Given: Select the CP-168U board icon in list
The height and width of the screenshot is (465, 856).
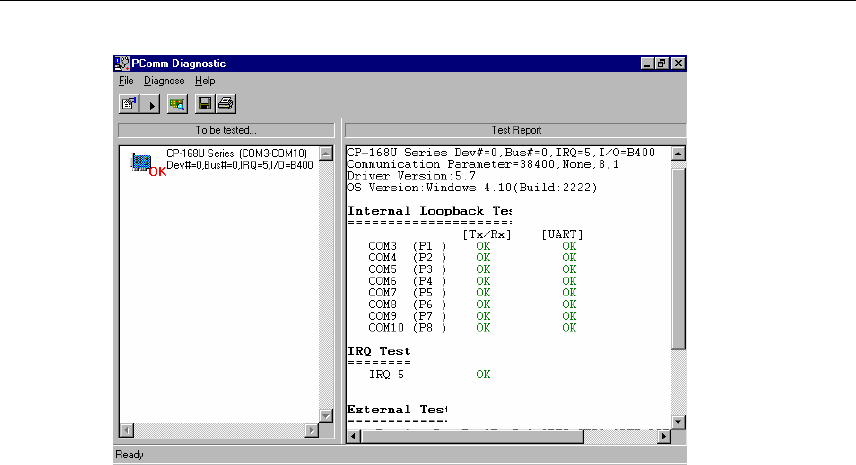Looking at the screenshot, I should tap(141, 162).
